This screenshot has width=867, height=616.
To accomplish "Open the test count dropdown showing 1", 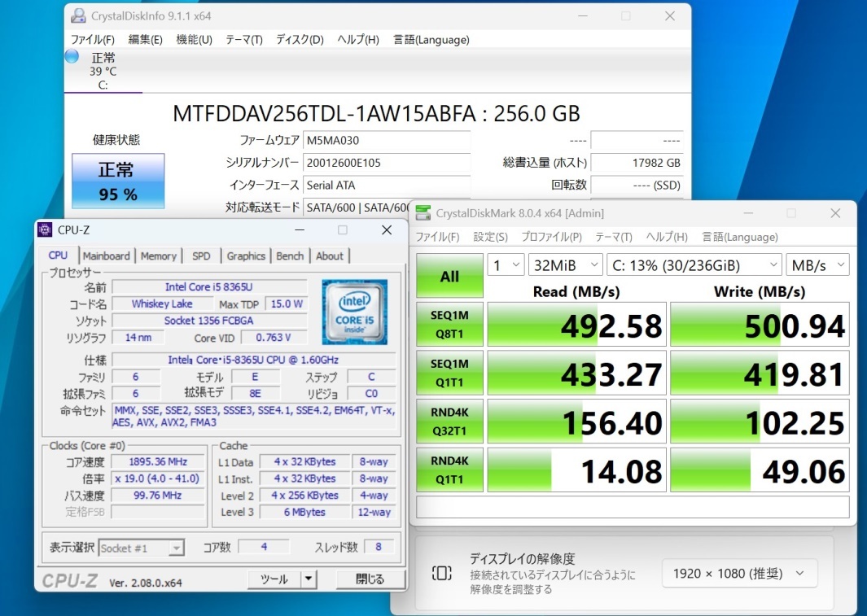I will tap(506, 265).
